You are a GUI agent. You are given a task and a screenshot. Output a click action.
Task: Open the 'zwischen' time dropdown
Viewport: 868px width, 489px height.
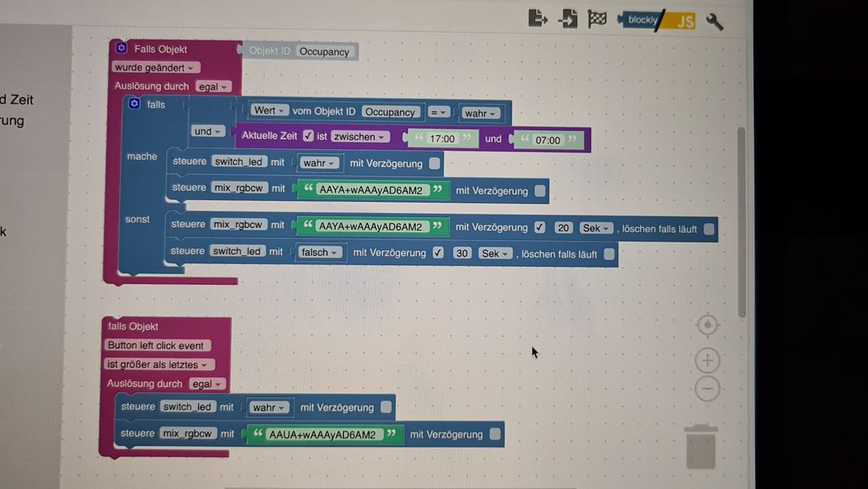click(x=360, y=136)
